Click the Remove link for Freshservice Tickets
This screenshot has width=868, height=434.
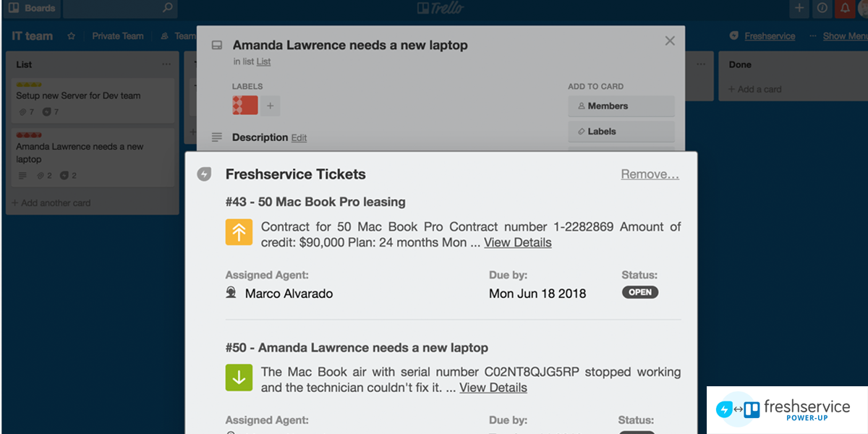pyautogui.click(x=650, y=174)
